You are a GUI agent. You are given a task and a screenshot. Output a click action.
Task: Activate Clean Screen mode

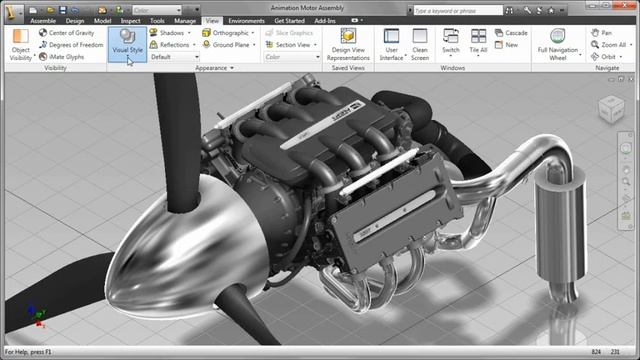(x=420, y=45)
